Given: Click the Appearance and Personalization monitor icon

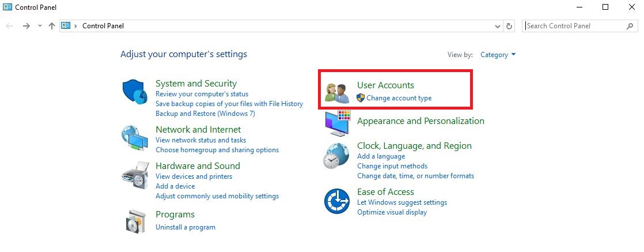Looking at the screenshot, I should tap(338, 122).
